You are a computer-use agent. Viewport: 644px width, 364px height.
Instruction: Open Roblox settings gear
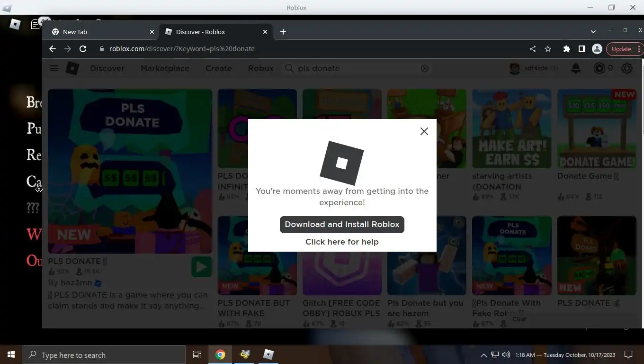tap(627, 68)
